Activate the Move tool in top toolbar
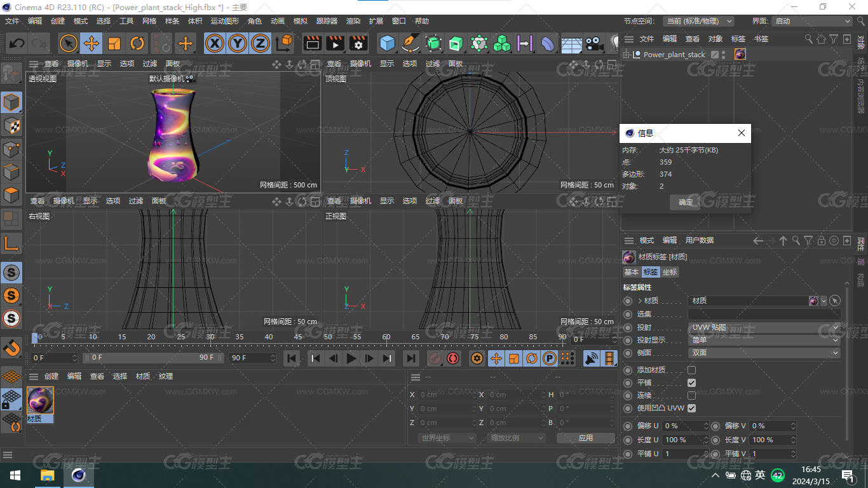This screenshot has height=488, width=868. [x=92, y=43]
